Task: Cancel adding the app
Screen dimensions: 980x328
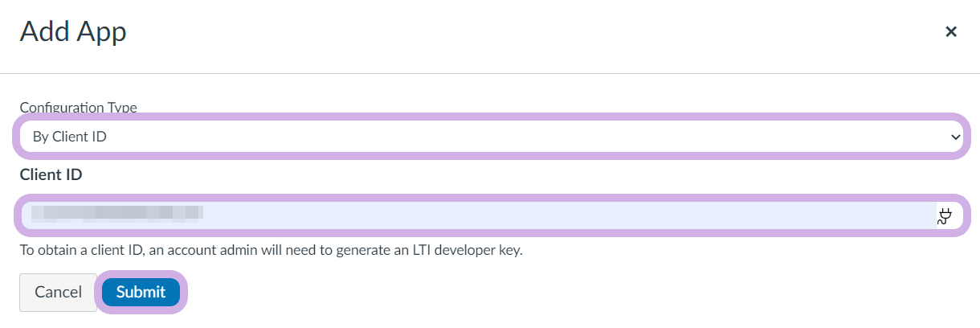Action: click(x=58, y=292)
